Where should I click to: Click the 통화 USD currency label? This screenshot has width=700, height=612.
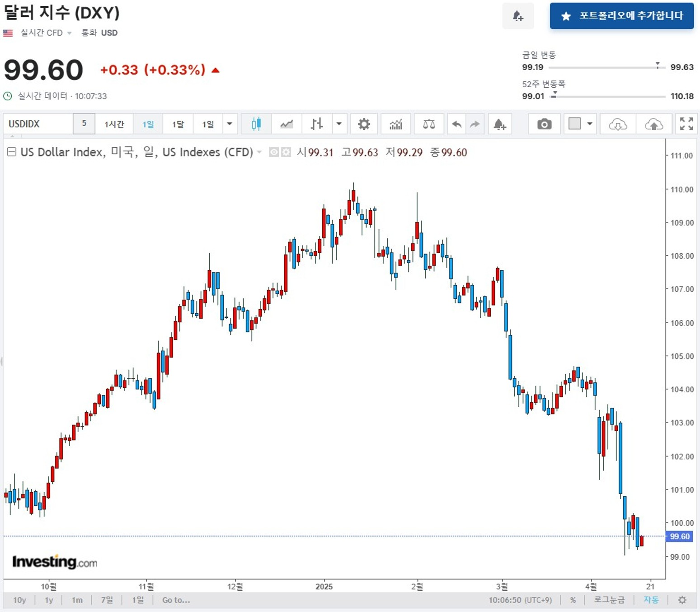tap(99, 33)
